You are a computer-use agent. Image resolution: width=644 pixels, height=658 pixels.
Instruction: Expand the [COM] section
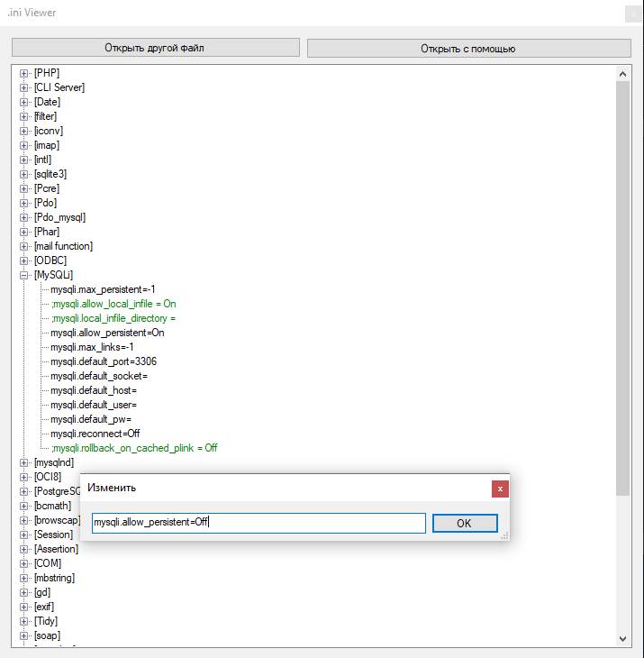click(x=24, y=563)
